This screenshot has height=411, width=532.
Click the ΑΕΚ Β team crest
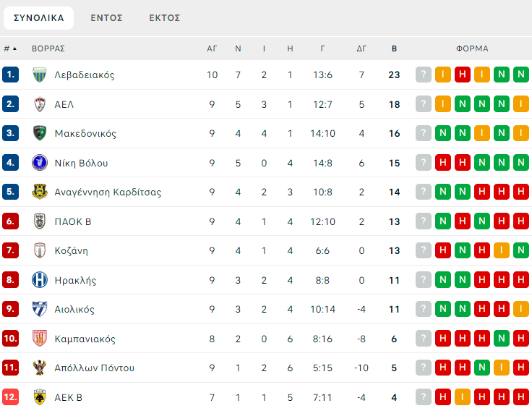pyautogui.click(x=40, y=397)
